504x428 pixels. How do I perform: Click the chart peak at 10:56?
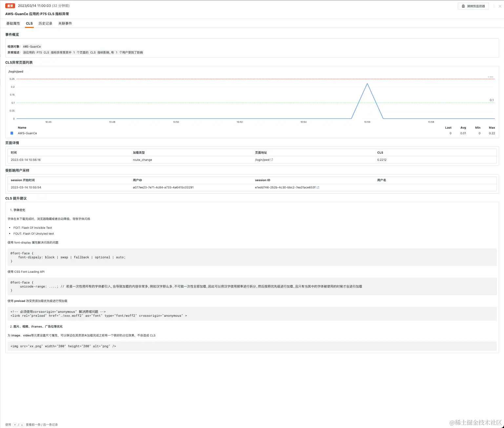367,84
